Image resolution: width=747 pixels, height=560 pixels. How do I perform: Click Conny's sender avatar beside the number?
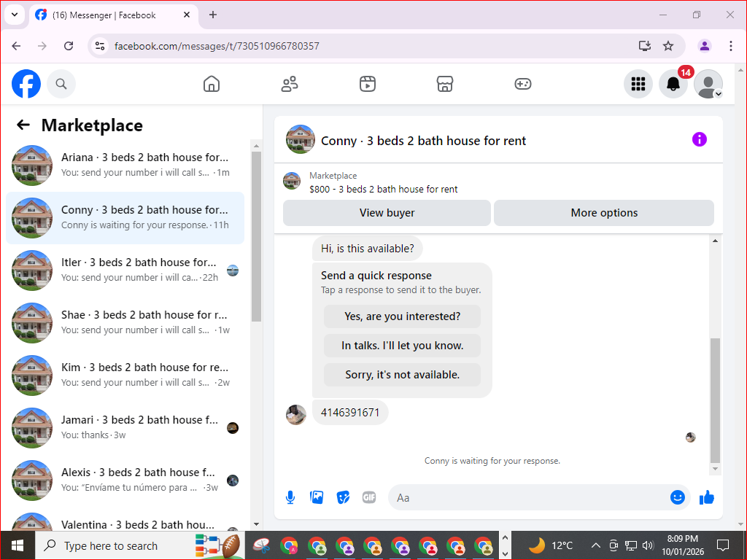pyautogui.click(x=296, y=415)
